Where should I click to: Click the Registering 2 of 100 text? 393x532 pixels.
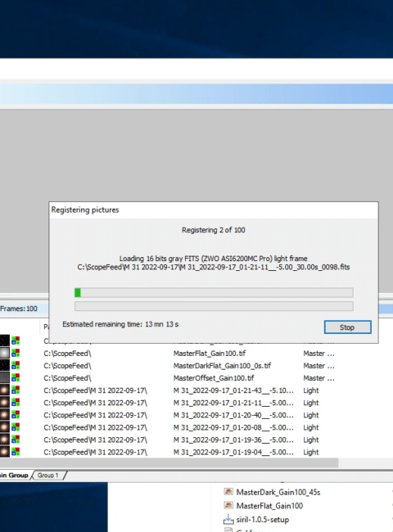point(214,230)
